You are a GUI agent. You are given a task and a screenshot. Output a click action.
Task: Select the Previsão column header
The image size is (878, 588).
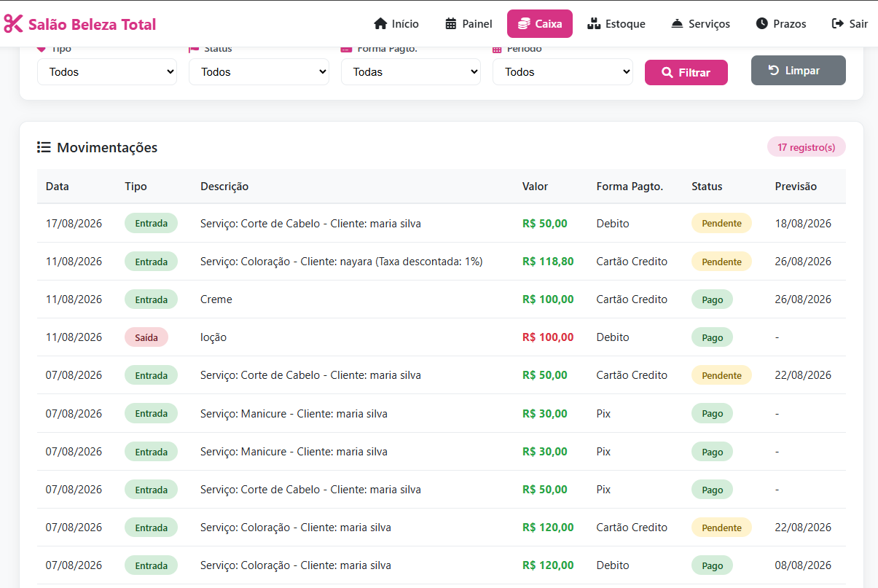click(x=796, y=187)
